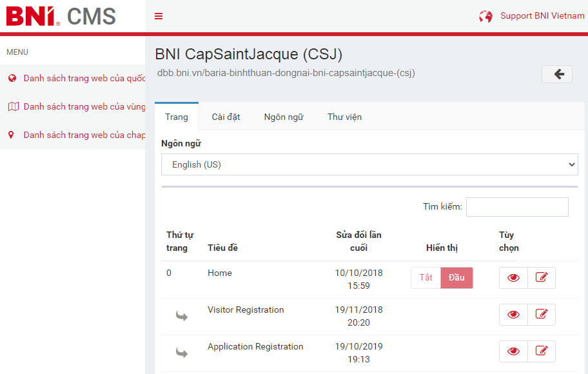Click inside the Tìm kiếm search field
The image size is (588, 374).
tap(517, 207)
